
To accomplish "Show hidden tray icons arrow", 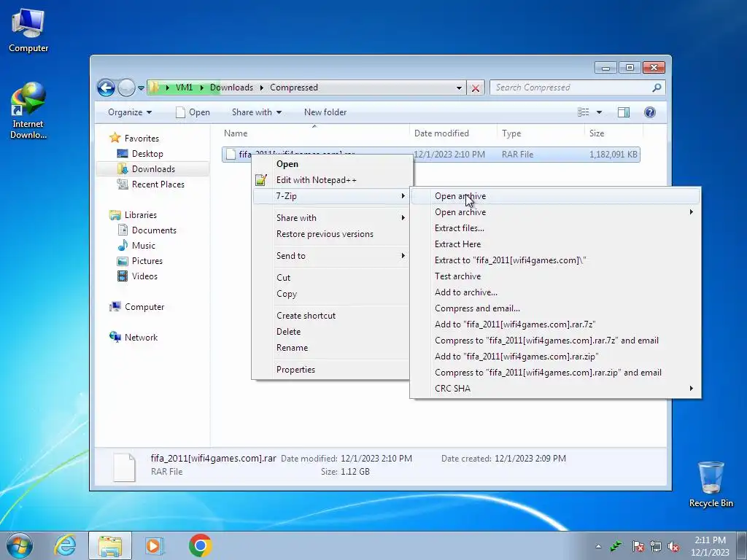I will [x=598, y=546].
